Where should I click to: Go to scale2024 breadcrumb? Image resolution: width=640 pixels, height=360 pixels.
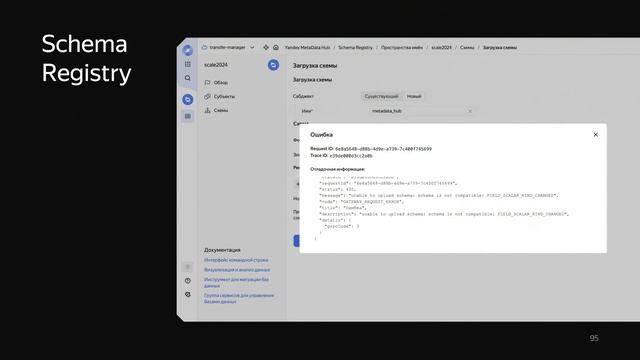tap(441, 47)
